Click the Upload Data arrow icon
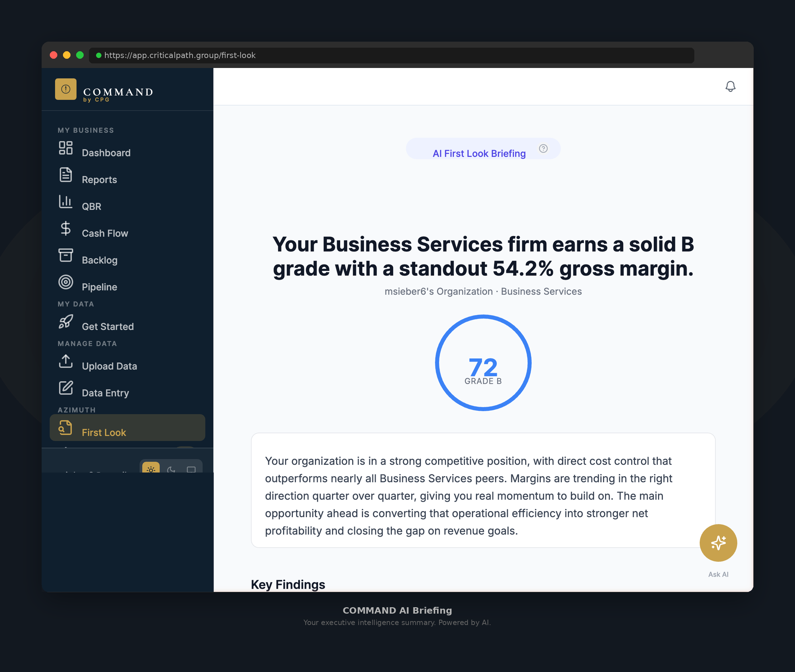 tap(65, 362)
